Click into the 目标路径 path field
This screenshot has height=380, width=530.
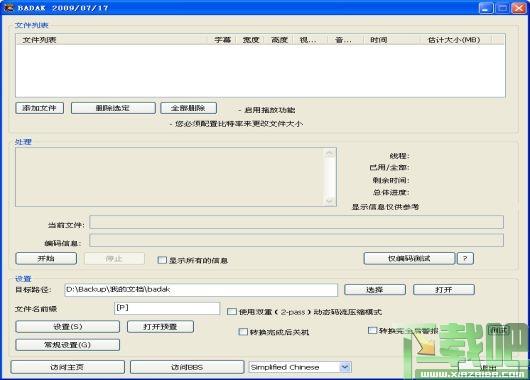(201, 290)
